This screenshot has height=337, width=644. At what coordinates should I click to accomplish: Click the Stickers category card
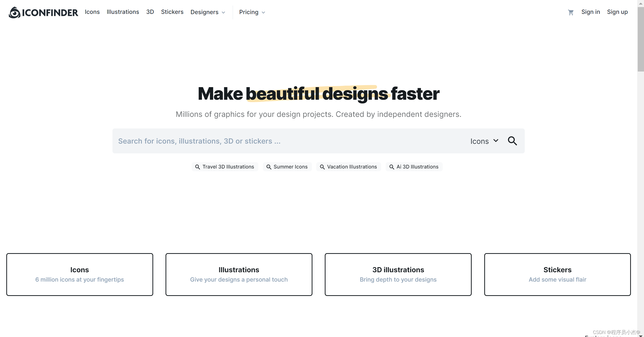(557, 274)
